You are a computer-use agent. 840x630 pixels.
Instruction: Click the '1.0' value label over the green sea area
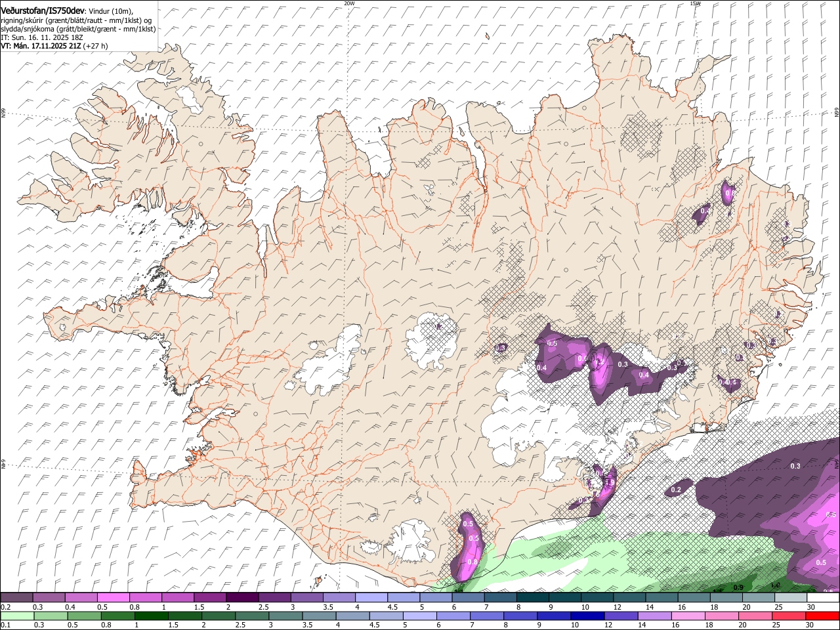(x=775, y=585)
